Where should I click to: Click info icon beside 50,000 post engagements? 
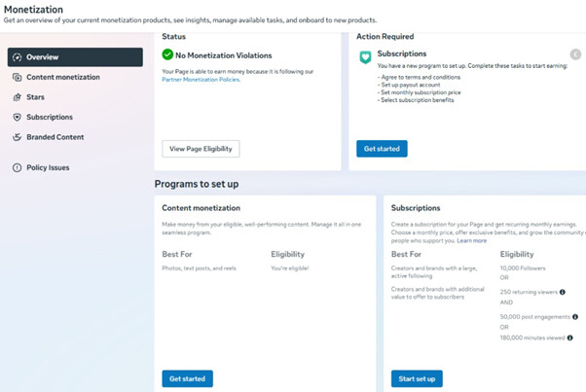575,316
